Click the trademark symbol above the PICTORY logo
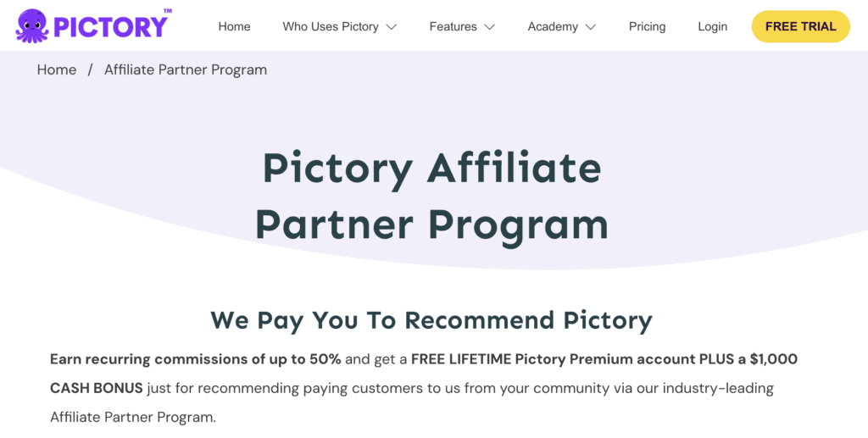 pos(168,11)
